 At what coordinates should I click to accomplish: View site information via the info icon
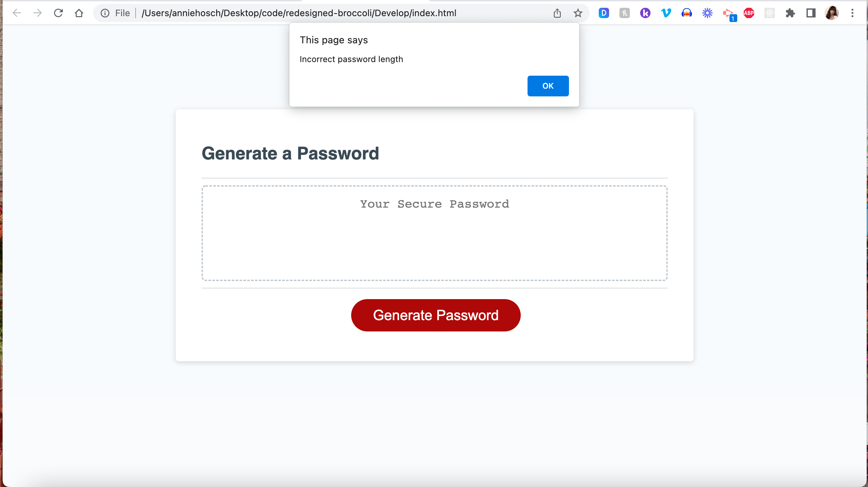(106, 13)
